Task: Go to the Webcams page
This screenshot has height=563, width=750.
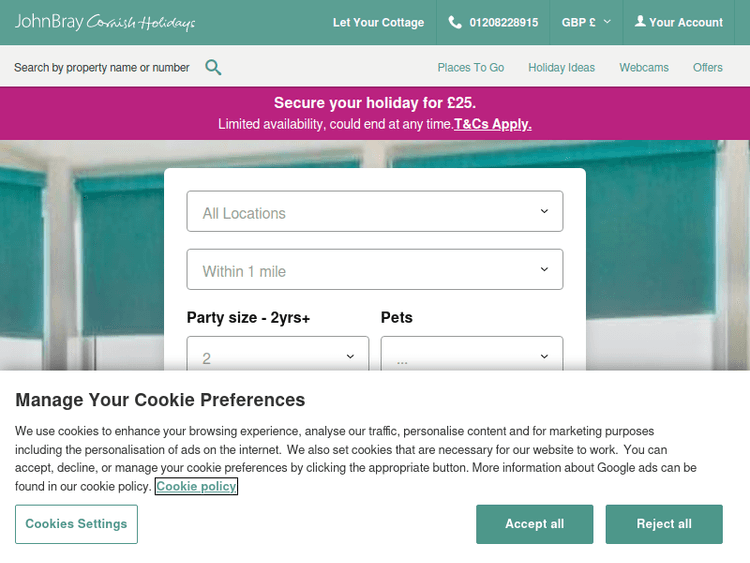Action: [644, 68]
